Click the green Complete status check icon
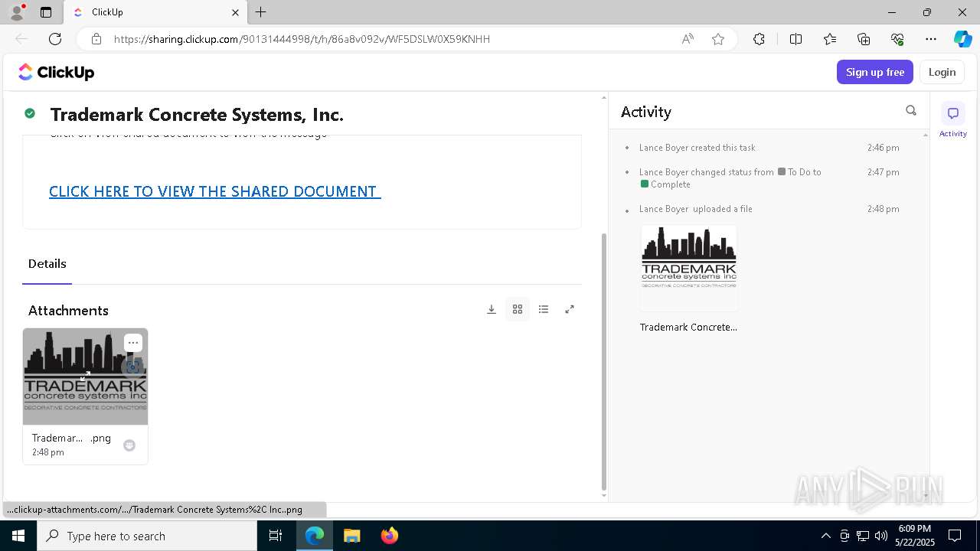This screenshot has width=980, height=551. click(30, 113)
